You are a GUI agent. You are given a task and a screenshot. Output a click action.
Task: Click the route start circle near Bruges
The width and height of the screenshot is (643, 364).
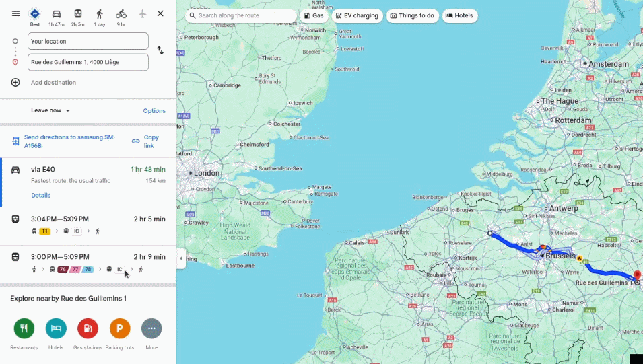tap(490, 233)
